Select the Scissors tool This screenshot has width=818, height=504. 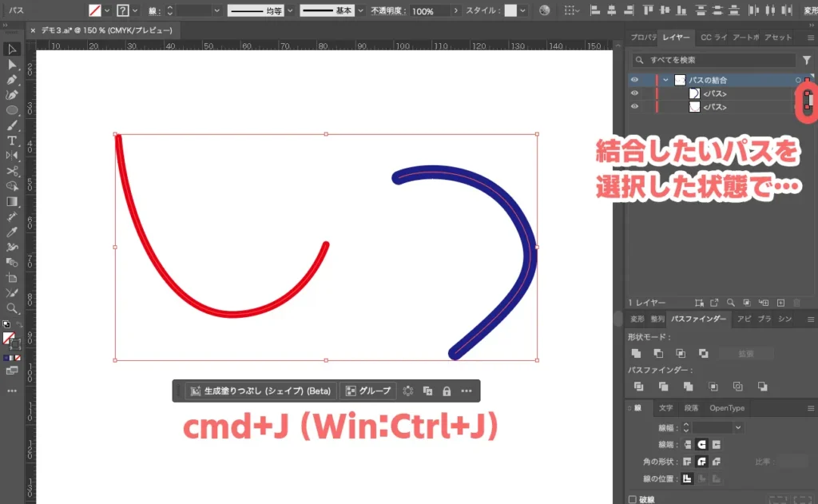tap(12, 171)
